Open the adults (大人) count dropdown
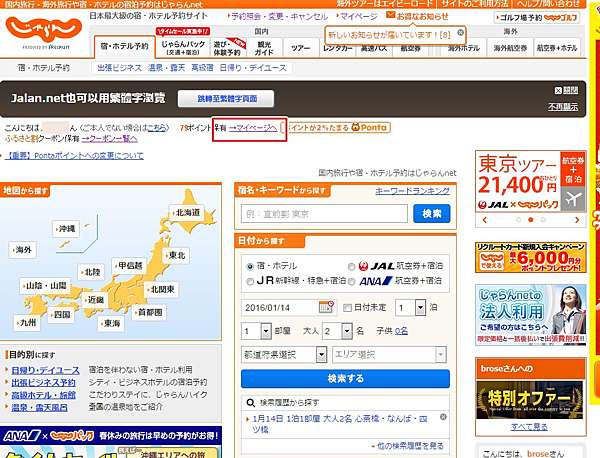600x458 pixels. [337, 331]
